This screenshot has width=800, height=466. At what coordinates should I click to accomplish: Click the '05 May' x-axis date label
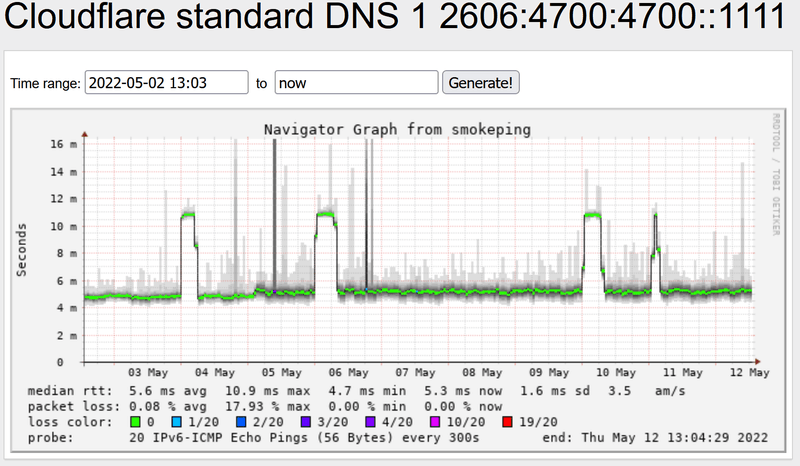click(282, 373)
